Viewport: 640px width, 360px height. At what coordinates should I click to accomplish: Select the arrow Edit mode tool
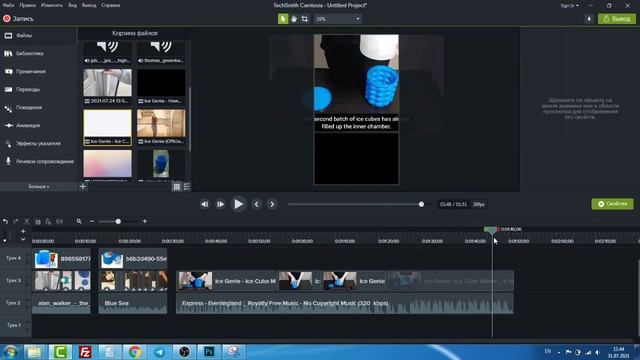point(283,19)
